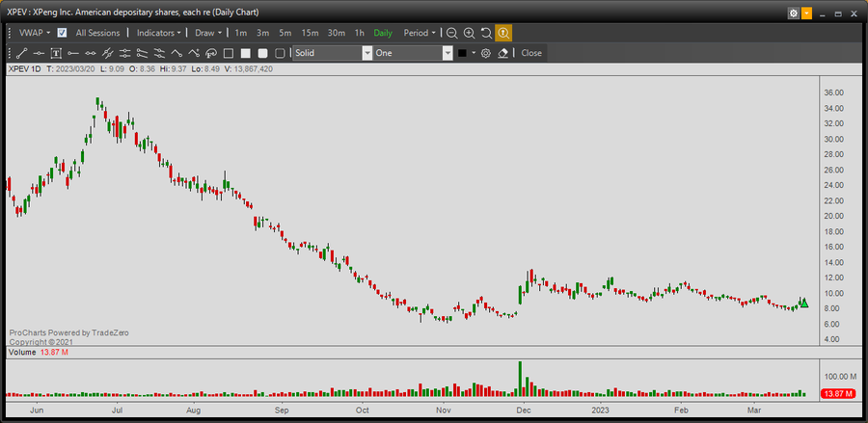Toggle the VWAP checkbox

tap(62, 33)
